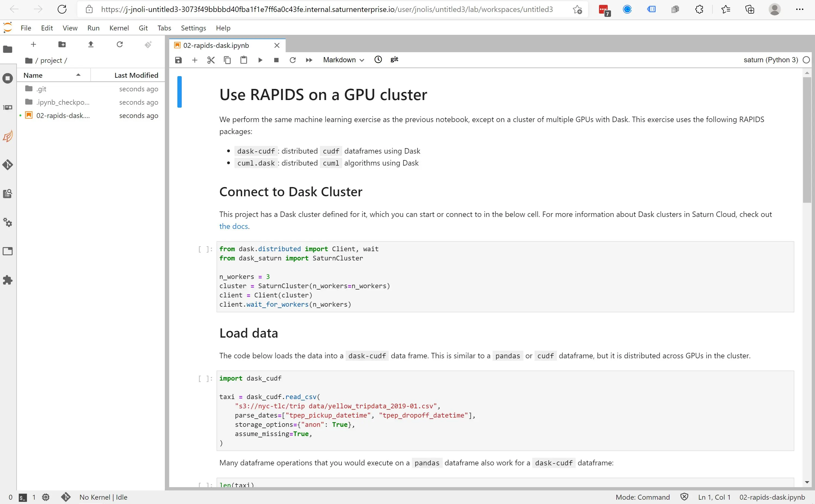Viewport: 815px width, 504px height.
Task: Upload files using the upload arrow icon
Action: pyautogui.click(x=91, y=44)
